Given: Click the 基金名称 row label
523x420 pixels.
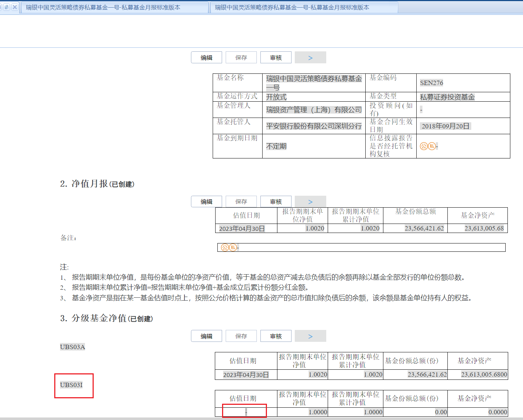Looking at the screenshot, I should pyautogui.click(x=230, y=78).
